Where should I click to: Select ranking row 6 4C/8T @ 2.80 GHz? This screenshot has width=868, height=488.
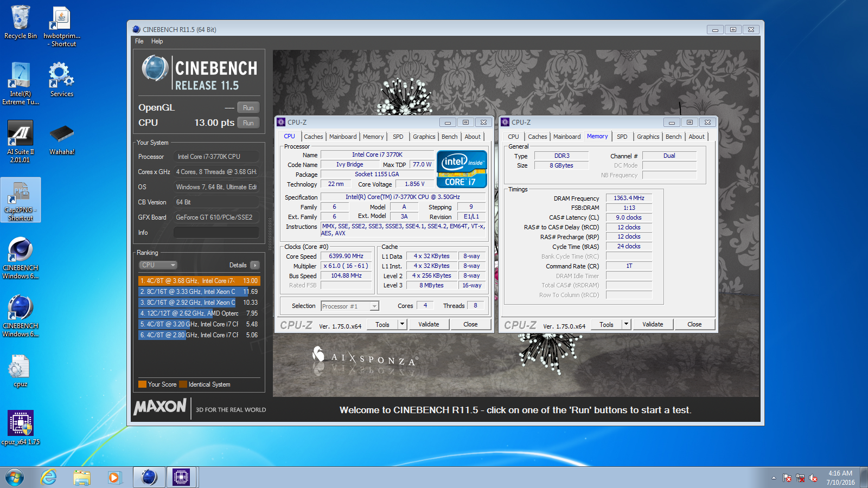pos(200,335)
